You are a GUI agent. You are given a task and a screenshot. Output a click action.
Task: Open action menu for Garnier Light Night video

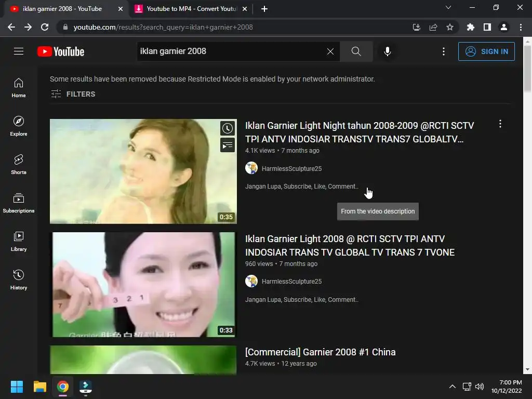pos(500,124)
